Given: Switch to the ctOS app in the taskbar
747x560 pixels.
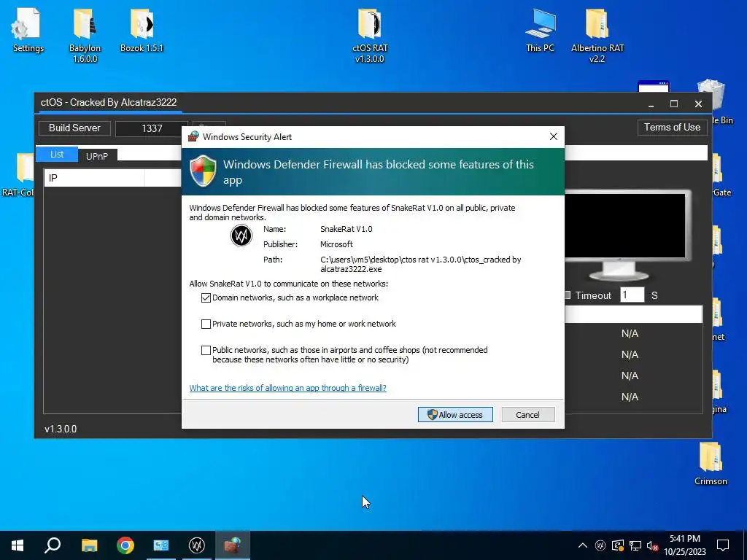Looking at the screenshot, I should [x=197, y=545].
